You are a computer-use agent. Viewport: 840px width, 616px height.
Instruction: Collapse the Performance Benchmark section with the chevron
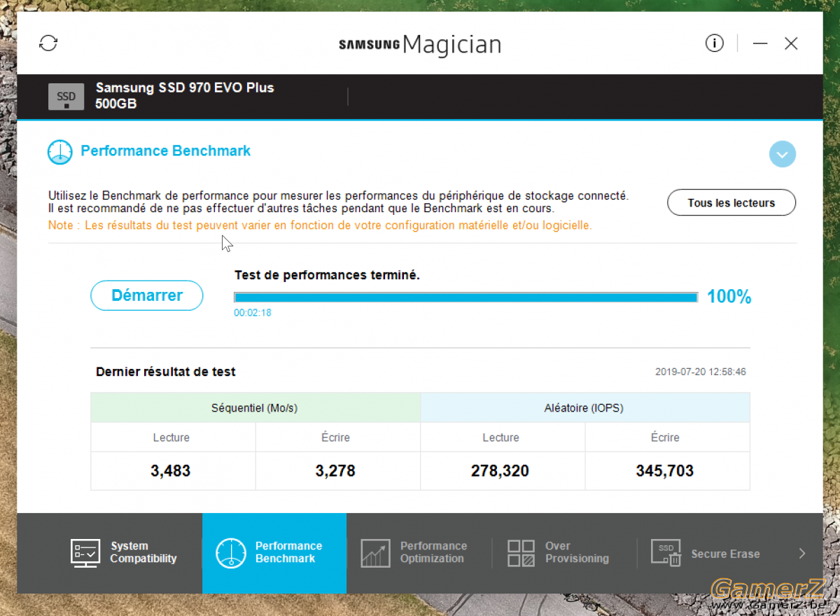click(782, 154)
